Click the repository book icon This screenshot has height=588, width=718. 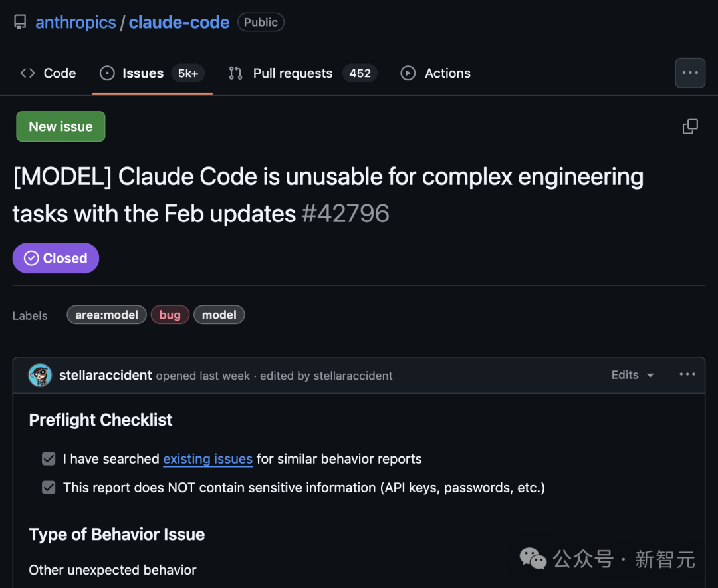point(19,21)
